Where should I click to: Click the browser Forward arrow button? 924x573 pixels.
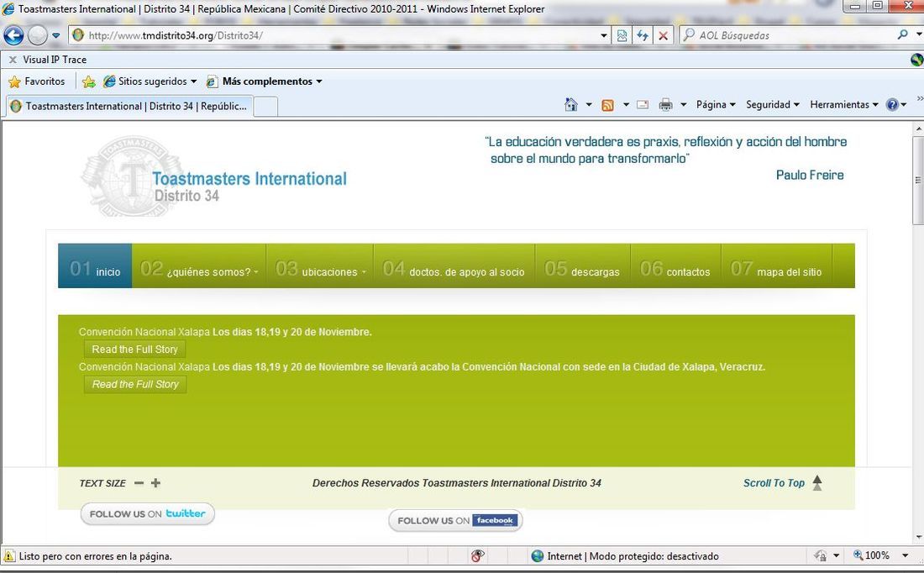(x=38, y=35)
